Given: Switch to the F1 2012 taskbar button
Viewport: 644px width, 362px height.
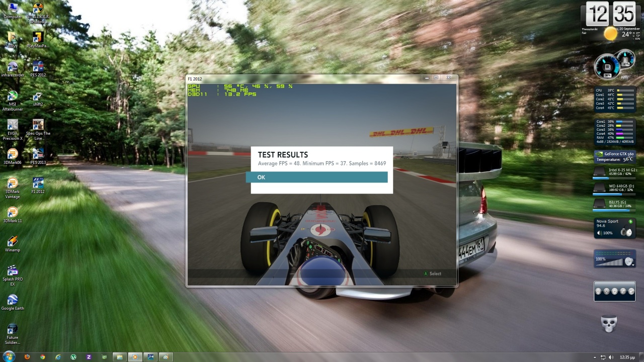Looking at the screenshot, I should (150, 357).
